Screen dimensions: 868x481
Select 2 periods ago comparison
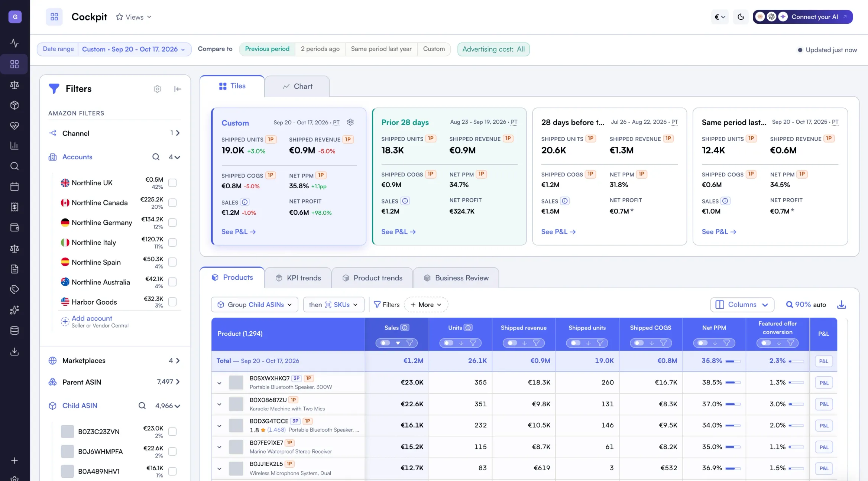tap(320, 49)
